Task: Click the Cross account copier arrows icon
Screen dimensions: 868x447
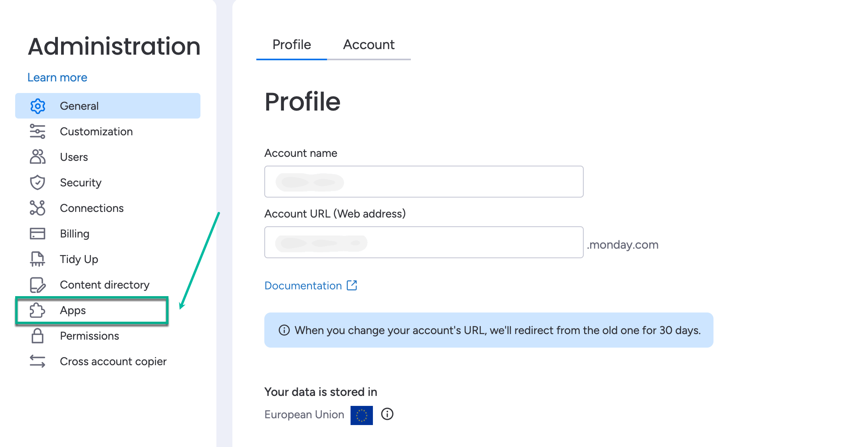Action: (x=38, y=361)
